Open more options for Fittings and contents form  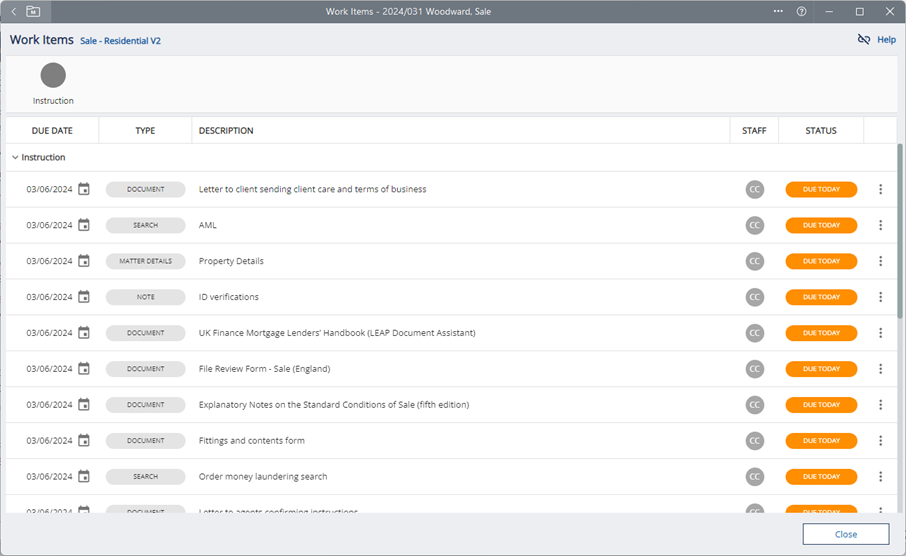tap(880, 441)
